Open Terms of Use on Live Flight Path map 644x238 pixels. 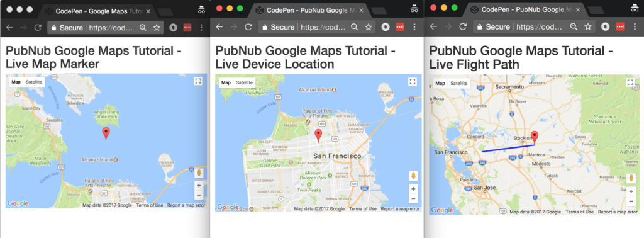pyautogui.click(x=579, y=212)
